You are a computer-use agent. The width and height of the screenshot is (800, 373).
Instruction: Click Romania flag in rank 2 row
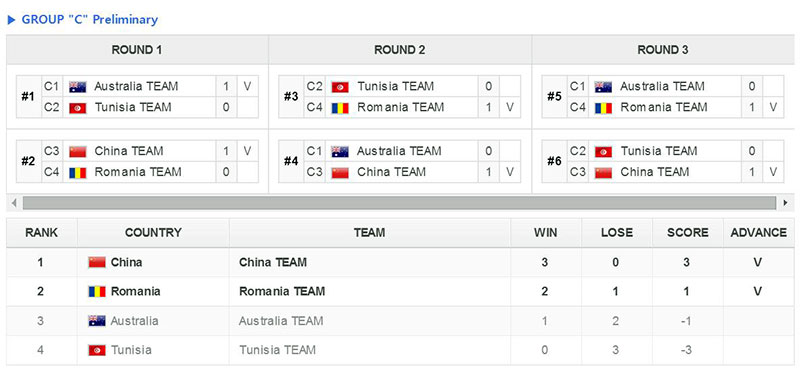97,292
